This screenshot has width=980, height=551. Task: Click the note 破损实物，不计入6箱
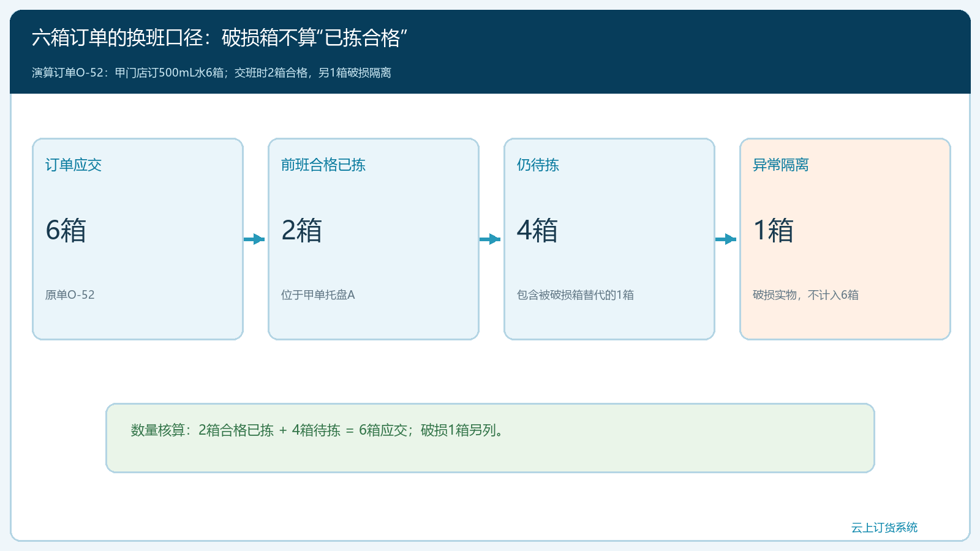click(x=805, y=295)
